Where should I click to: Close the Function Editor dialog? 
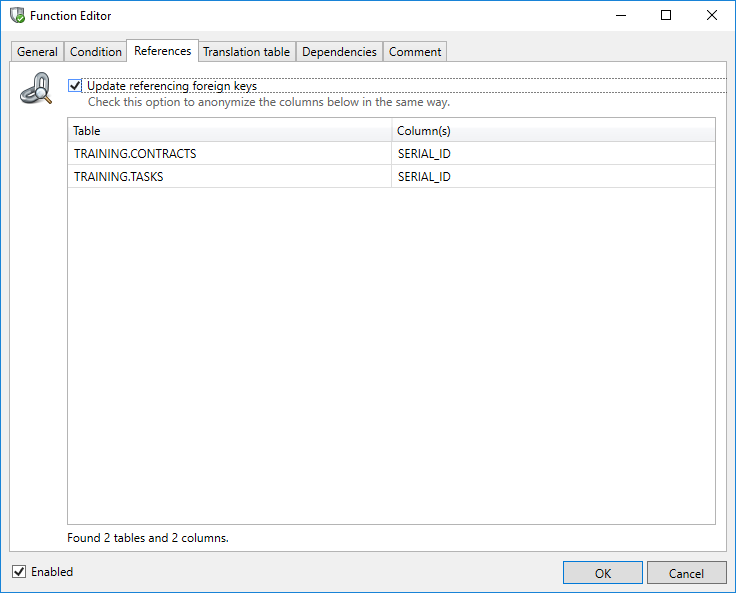point(711,16)
